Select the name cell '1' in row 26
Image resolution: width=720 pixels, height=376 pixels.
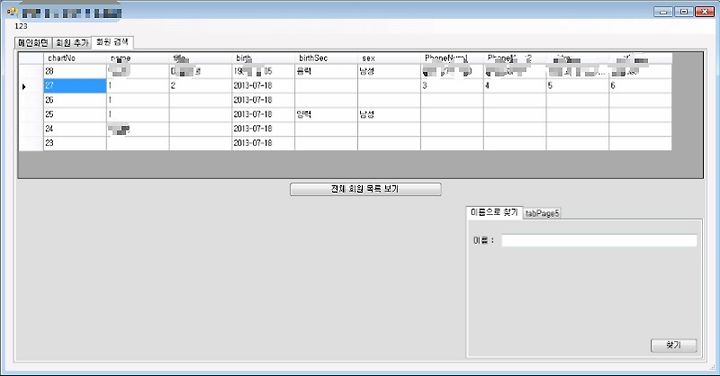tap(138, 100)
